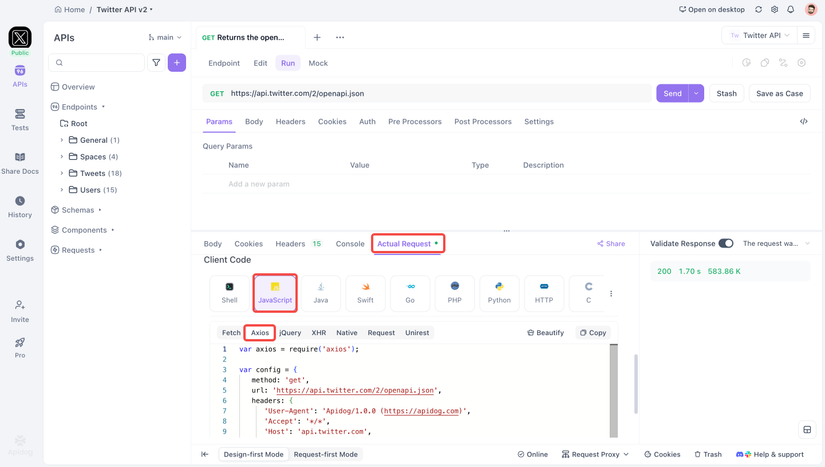Screen dimensions: 825x467
Task: Open the user avatar menu
Action: pyautogui.click(x=811, y=9)
